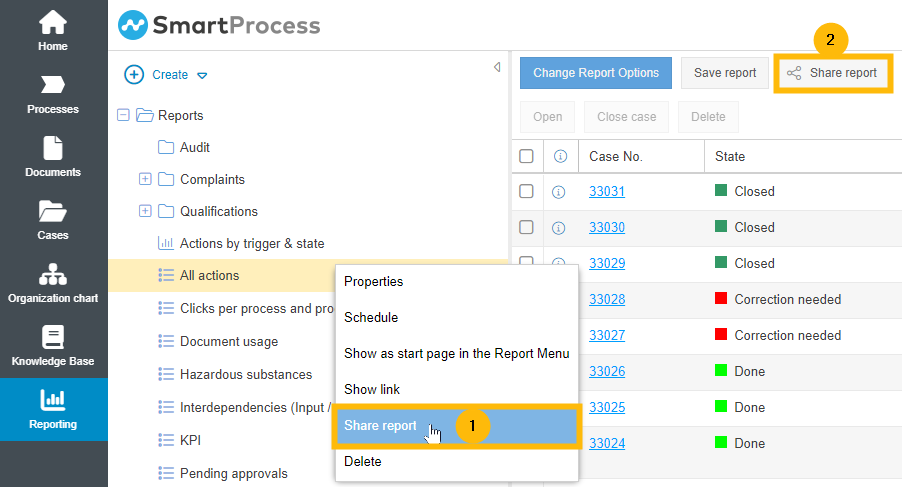
Task: Click the Change Report Options button
Action: click(595, 73)
